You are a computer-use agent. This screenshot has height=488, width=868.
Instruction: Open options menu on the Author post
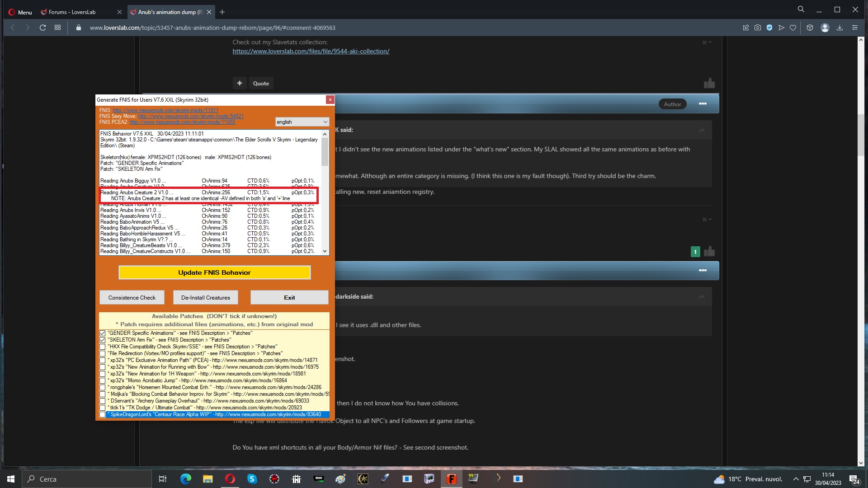click(703, 104)
